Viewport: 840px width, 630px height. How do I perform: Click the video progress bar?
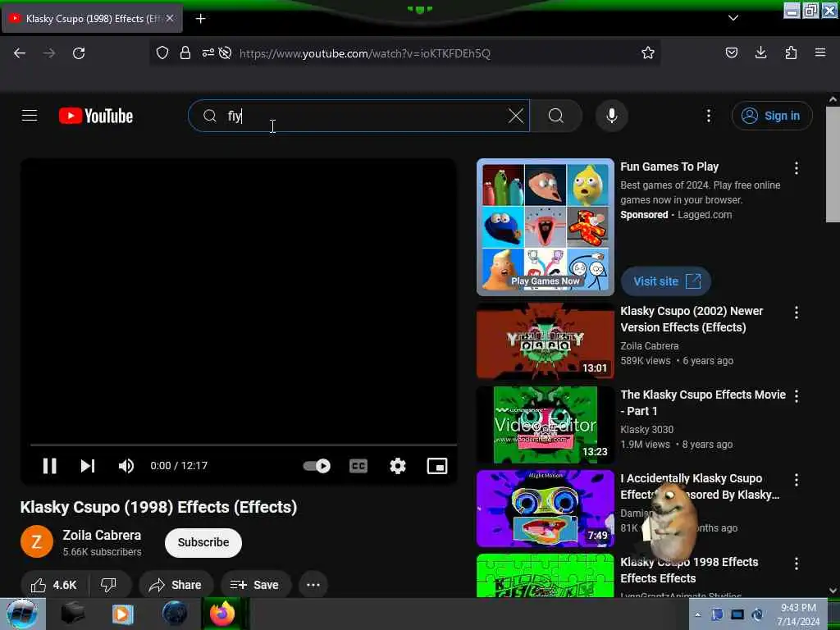244,445
